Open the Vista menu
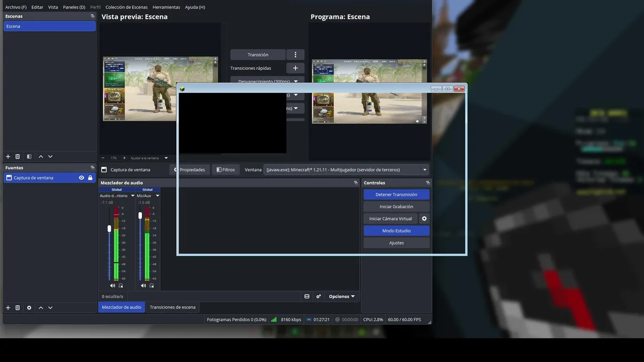The width and height of the screenshot is (644, 362). tap(53, 7)
